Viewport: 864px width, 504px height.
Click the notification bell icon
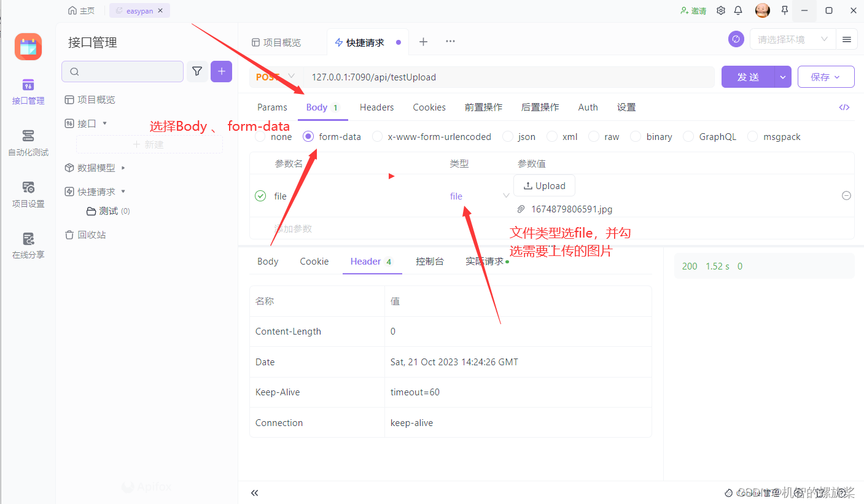pyautogui.click(x=738, y=10)
